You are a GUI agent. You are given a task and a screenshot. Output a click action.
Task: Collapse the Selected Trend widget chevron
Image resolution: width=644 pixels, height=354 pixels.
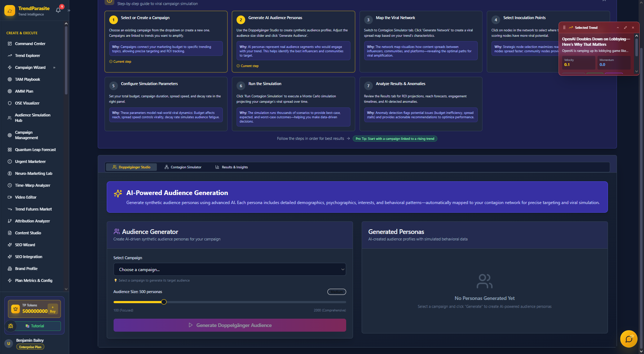pos(618,27)
